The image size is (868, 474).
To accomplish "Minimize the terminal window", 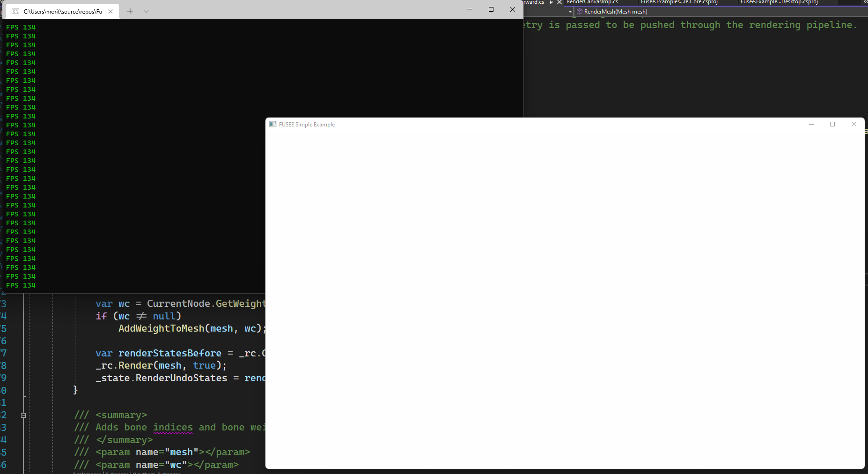I will point(470,9).
